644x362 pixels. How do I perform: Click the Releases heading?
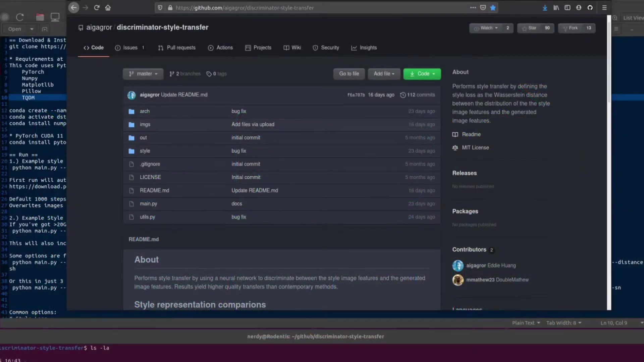464,173
